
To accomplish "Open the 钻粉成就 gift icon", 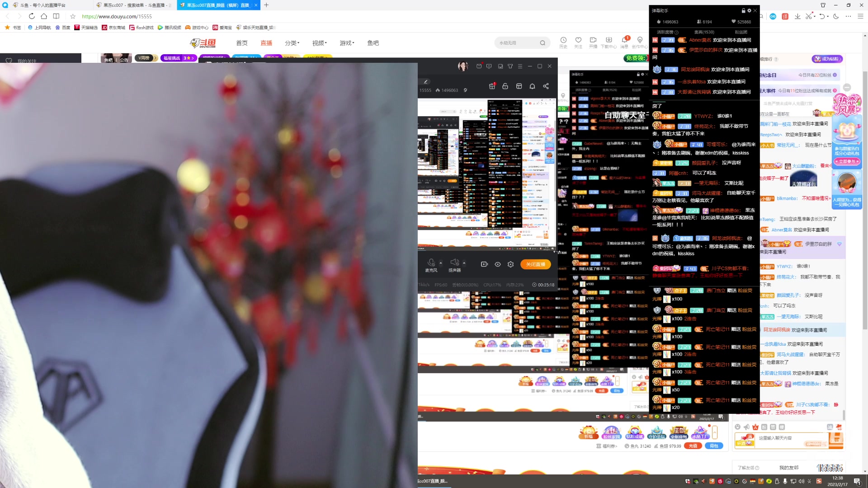I will [x=634, y=432].
